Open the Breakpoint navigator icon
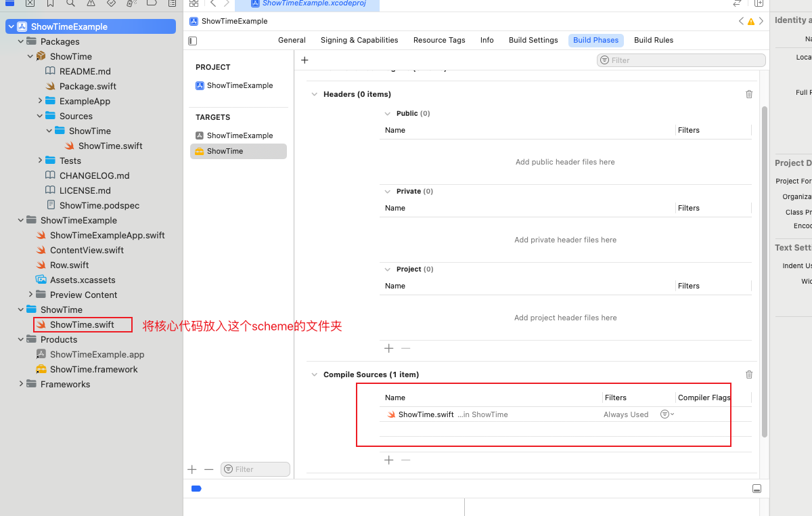 152,3
